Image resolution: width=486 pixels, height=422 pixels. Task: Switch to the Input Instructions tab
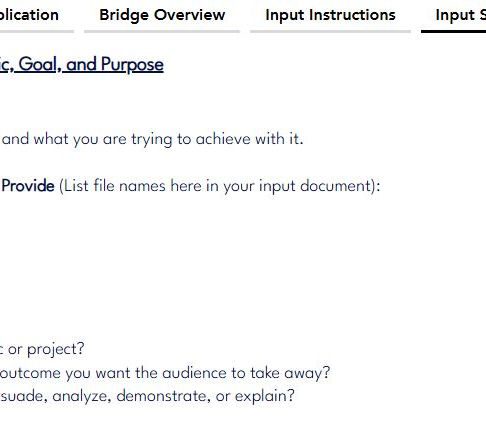[x=330, y=15]
